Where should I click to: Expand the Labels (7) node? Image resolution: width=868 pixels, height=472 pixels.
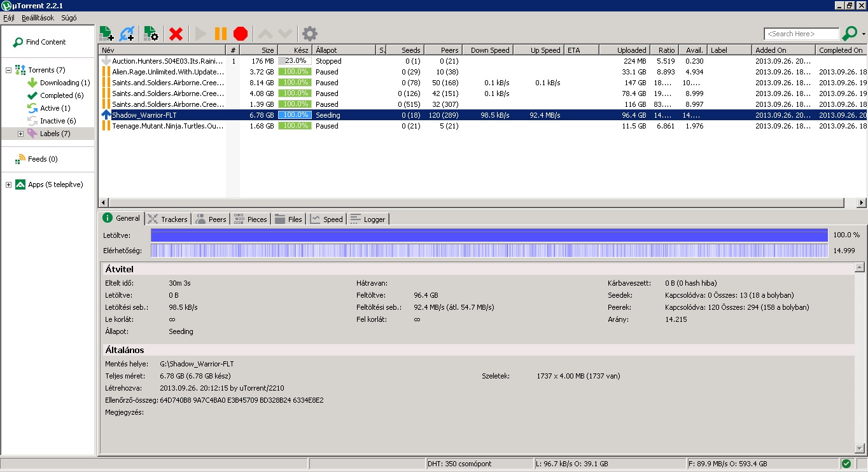click(20, 134)
